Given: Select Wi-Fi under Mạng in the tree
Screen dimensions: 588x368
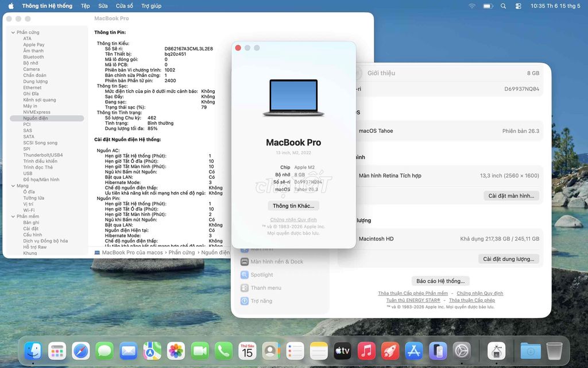Looking at the screenshot, I should tap(29, 210).
